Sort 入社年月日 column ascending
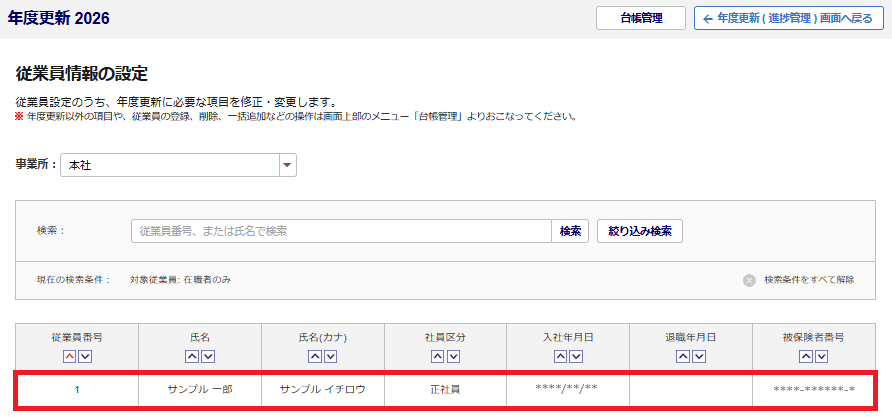The height and width of the screenshot is (417, 892). [561, 356]
